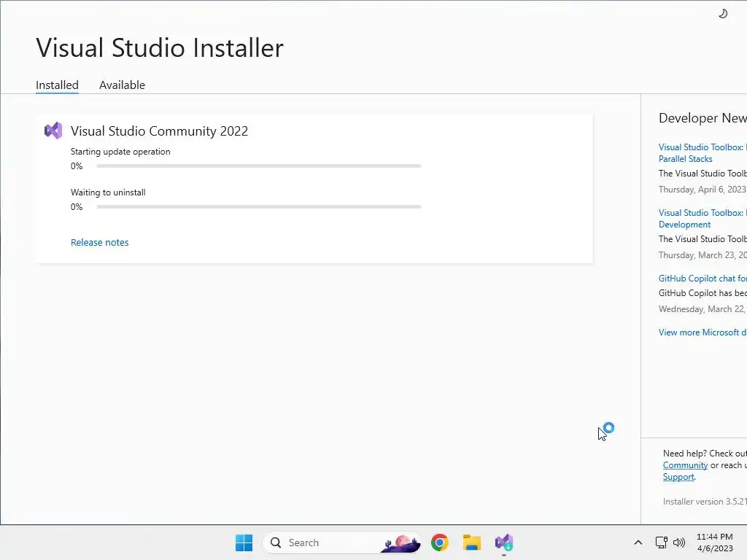Screen dimensions: 747x560
Task: Click the Visual Studio Community 2022 logo
Action: [53, 131]
